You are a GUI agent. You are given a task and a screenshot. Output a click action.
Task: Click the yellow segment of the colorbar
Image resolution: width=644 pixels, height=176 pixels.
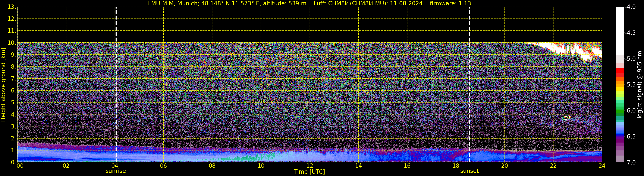click(620, 89)
